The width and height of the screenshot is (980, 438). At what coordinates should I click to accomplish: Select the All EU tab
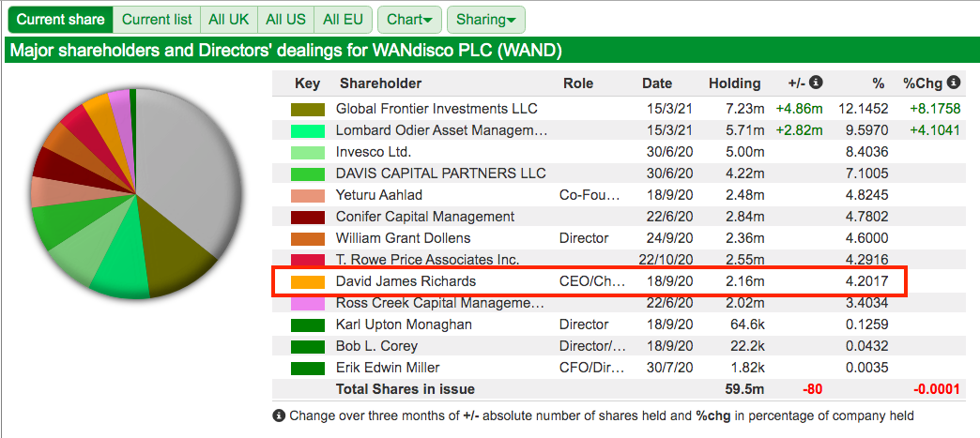click(x=344, y=20)
